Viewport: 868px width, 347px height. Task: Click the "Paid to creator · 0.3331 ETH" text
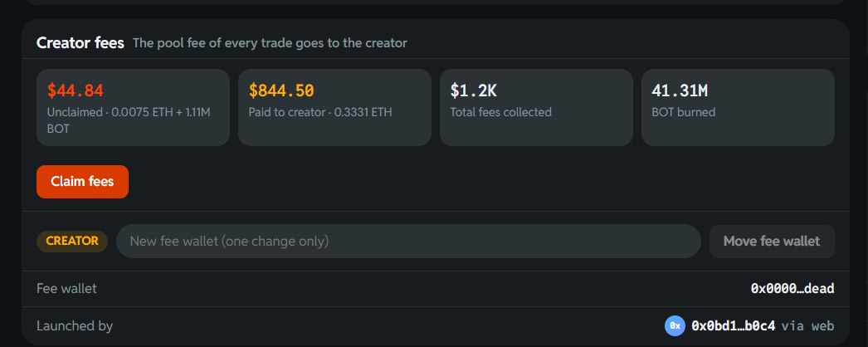320,112
